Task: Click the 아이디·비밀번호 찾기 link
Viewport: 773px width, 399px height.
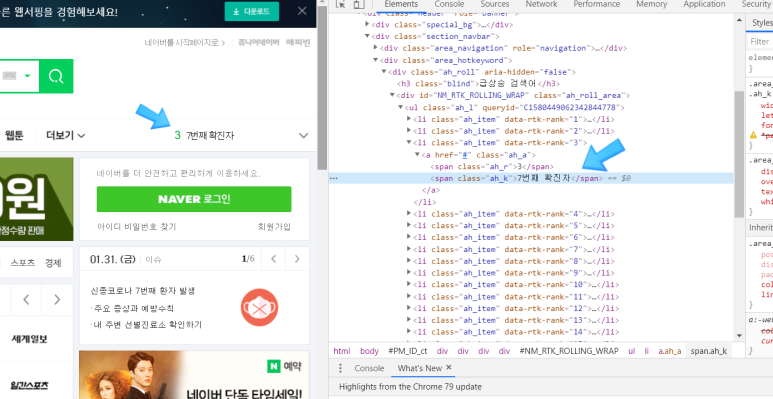Action: coord(137,227)
